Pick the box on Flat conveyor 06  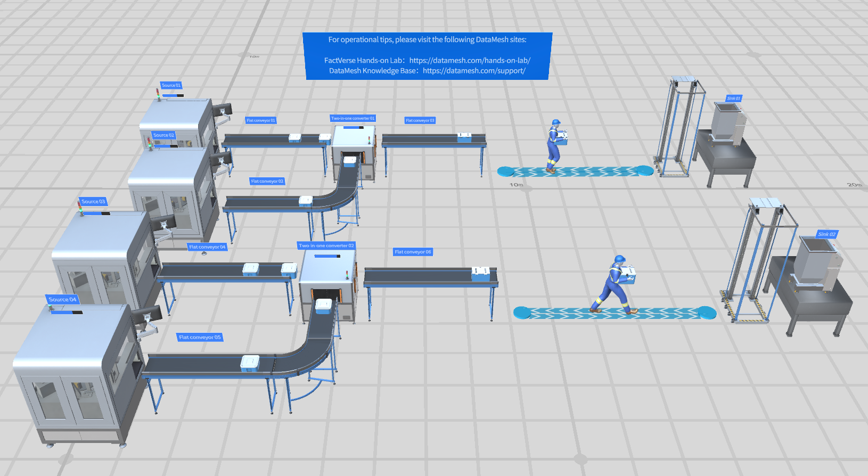[x=480, y=274]
